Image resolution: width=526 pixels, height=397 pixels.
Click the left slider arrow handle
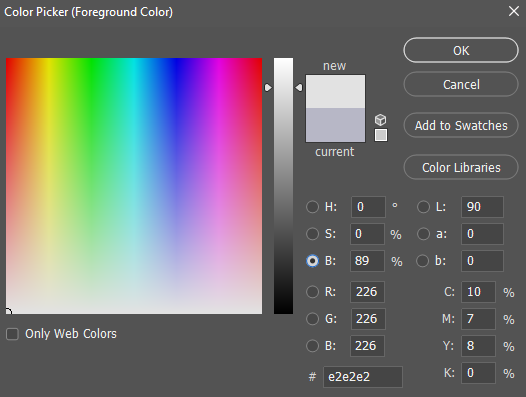click(268, 88)
